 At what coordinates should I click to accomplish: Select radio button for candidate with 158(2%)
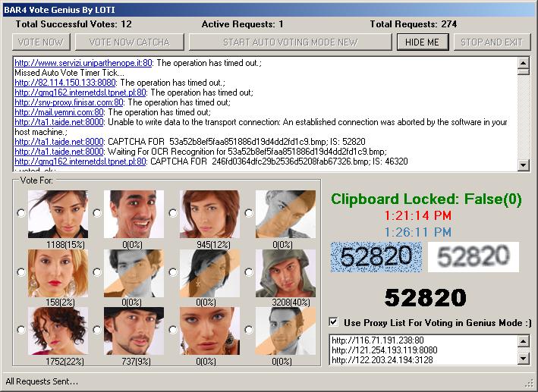coord(21,272)
